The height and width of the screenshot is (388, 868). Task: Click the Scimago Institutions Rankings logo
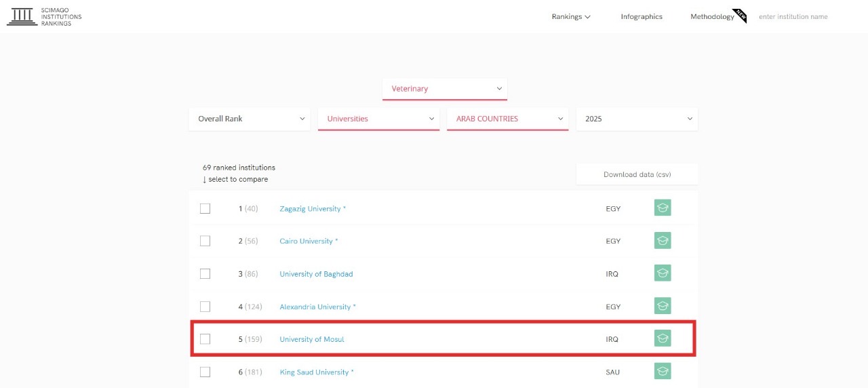[44, 17]
